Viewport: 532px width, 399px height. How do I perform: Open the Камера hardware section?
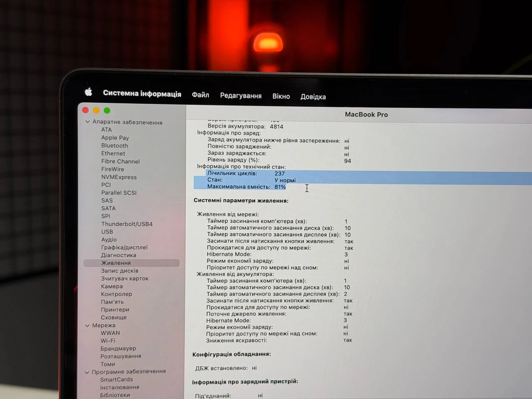[x=111, y=286]
